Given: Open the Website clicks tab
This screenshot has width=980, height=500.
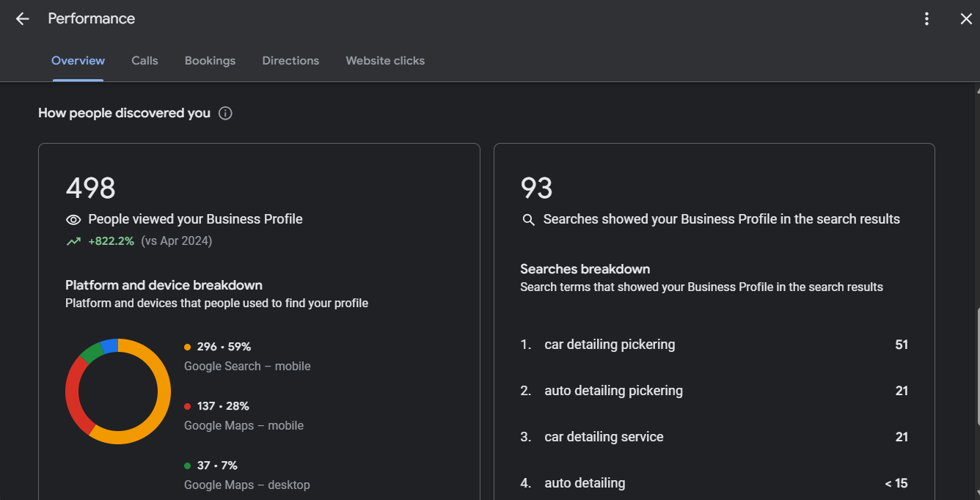Looking at the screenshot, I should [385, 60].
